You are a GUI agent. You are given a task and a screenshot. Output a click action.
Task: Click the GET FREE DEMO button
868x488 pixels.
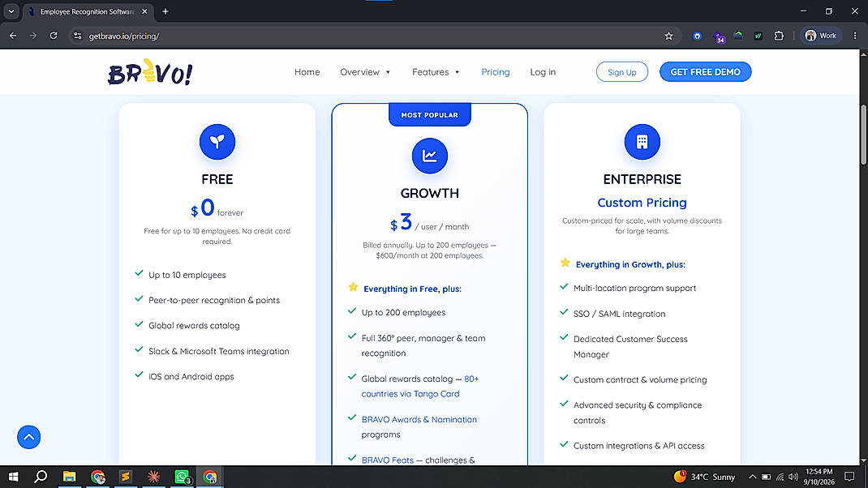pyautogui.click(x=705, y=72)
